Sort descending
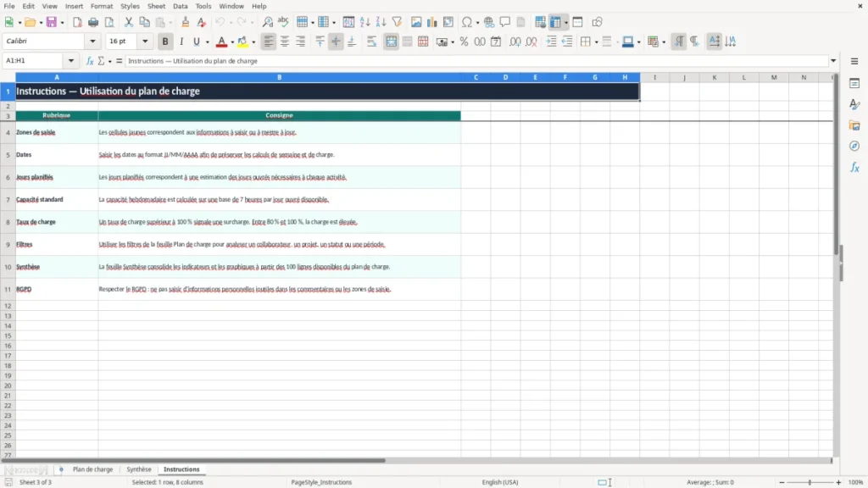Viewport: 868px width, 488px height. (x=381, y=22)
